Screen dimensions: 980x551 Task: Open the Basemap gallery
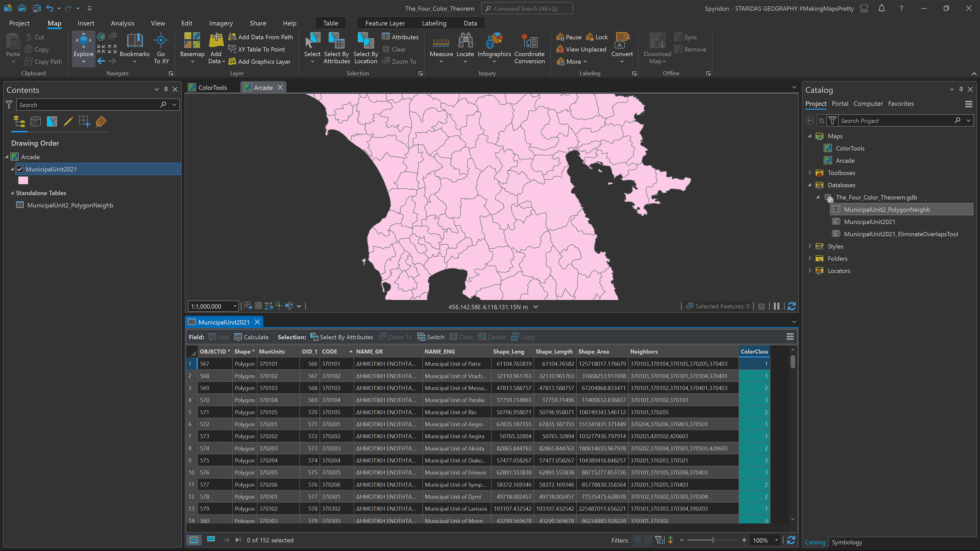(x=192, y=47)
